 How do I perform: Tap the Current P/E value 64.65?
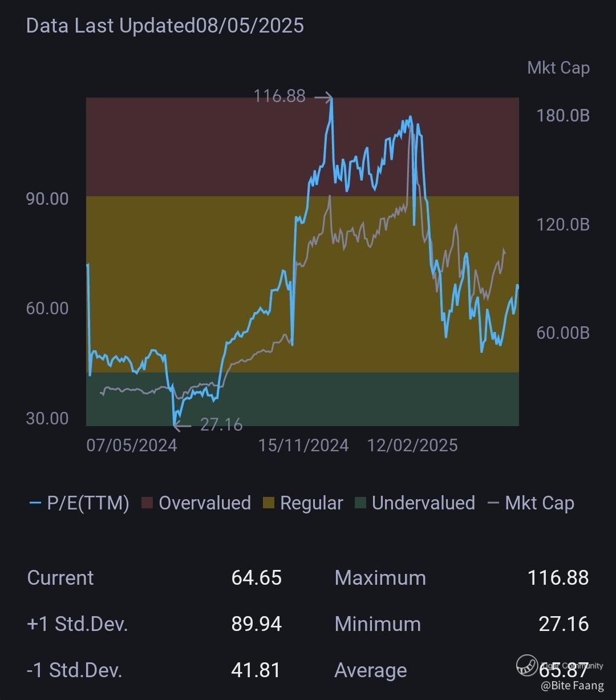(x=256, y=577)
